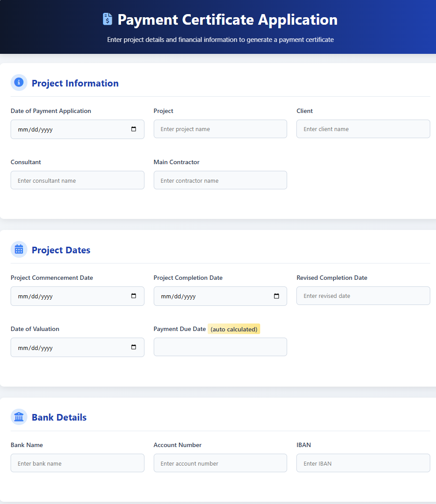Select the Consultant name input
Viewport: 436px width, 504px height.
click(x=77, y=180)
